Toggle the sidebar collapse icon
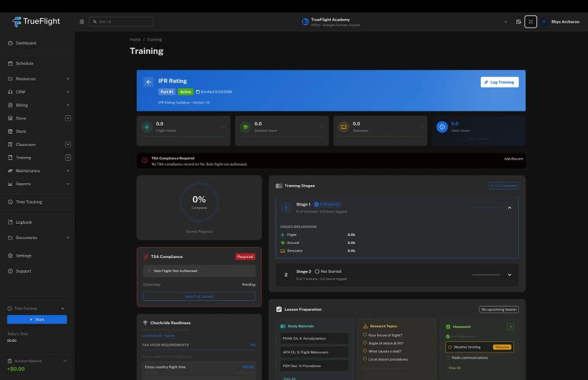 point(82,22)
